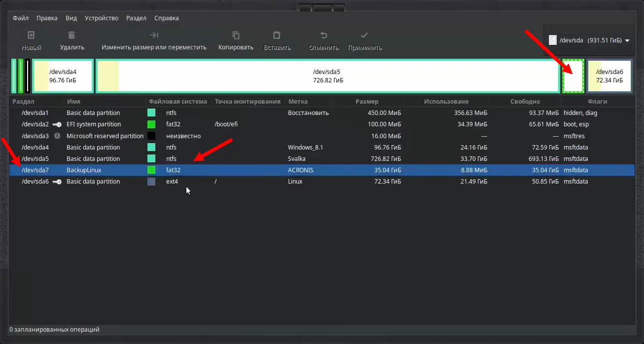The width and height of the screenshot is (644, 344).
Task: Click the drive icon in the device selector
Action: [553, 40]
